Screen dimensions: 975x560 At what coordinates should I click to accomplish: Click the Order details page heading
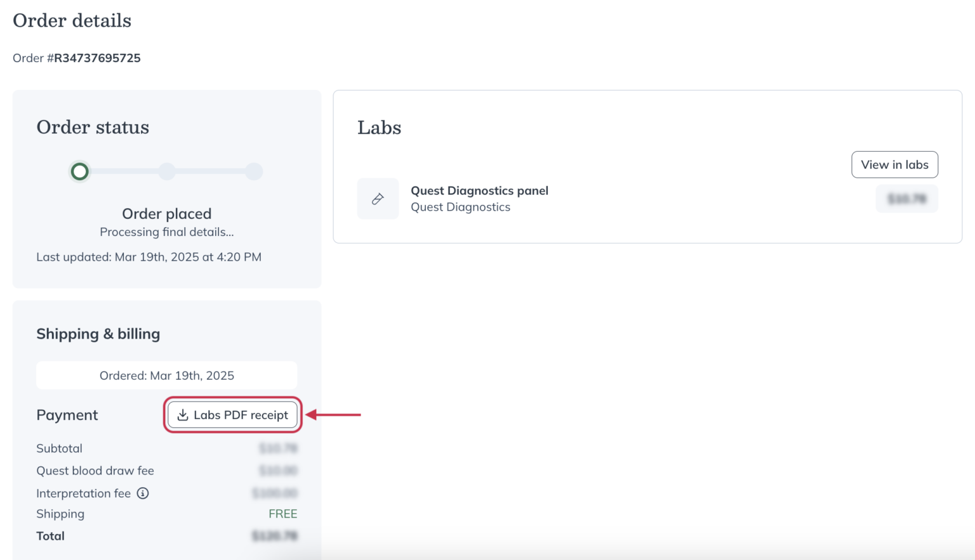click(72, 20)
